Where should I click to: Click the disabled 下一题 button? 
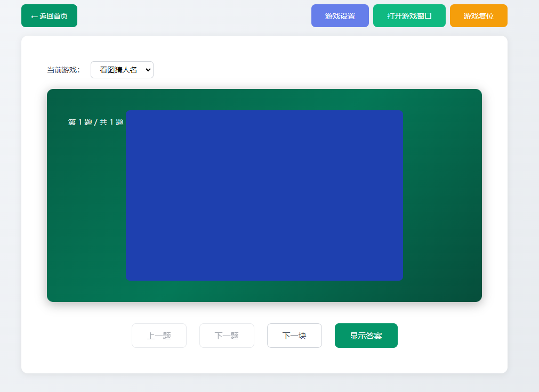[227, 335]
